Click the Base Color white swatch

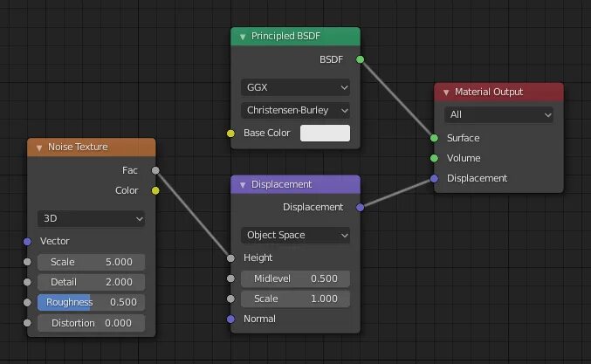325,133
